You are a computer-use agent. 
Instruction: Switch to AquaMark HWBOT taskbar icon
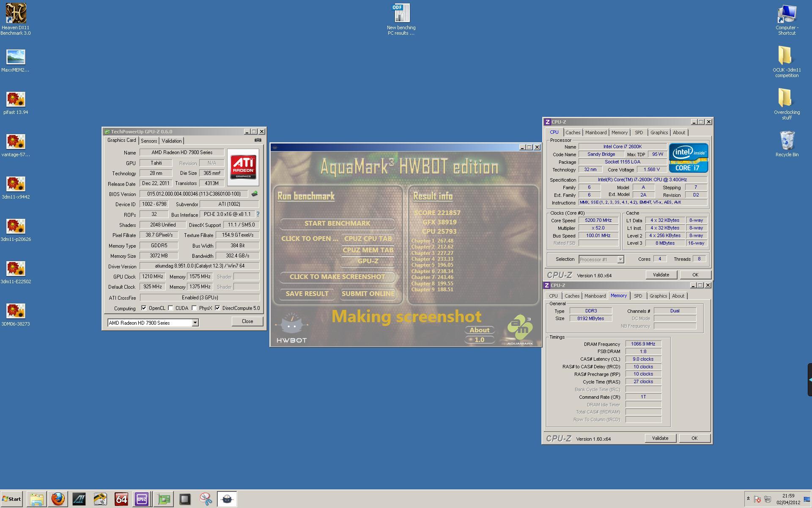227,499
